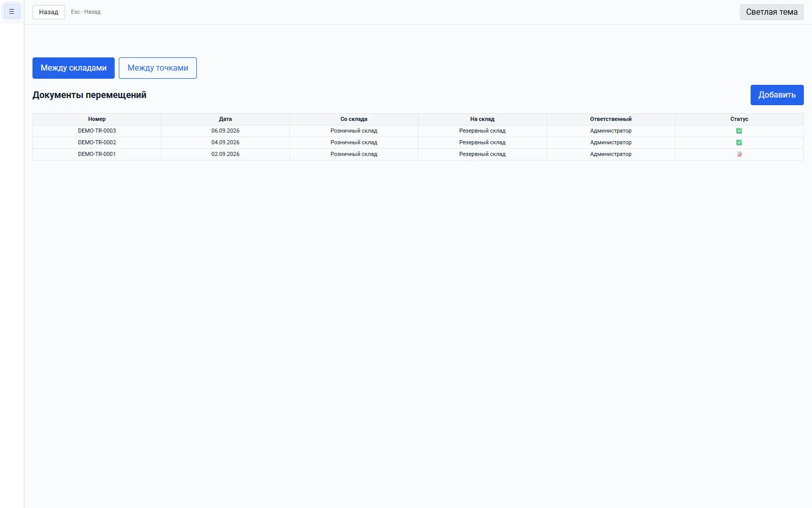The width and height of the screenshot is (812, 508).
Task: Click green status icon of DEMO-TR-0003
Action: pos(739,131)
